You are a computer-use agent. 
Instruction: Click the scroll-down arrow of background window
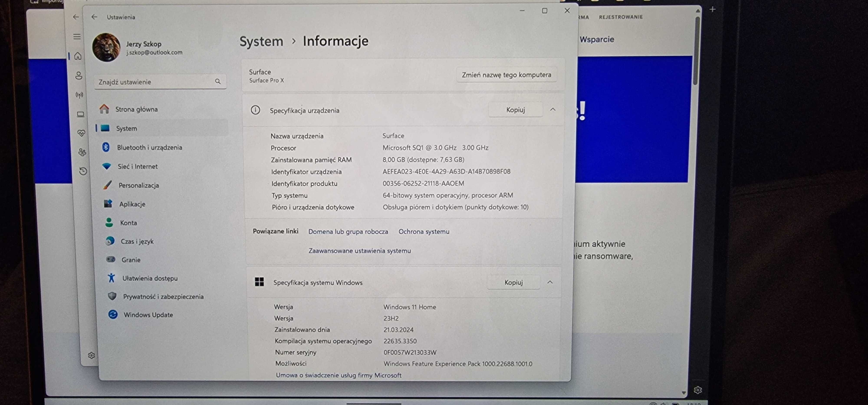tap(683, 393)
